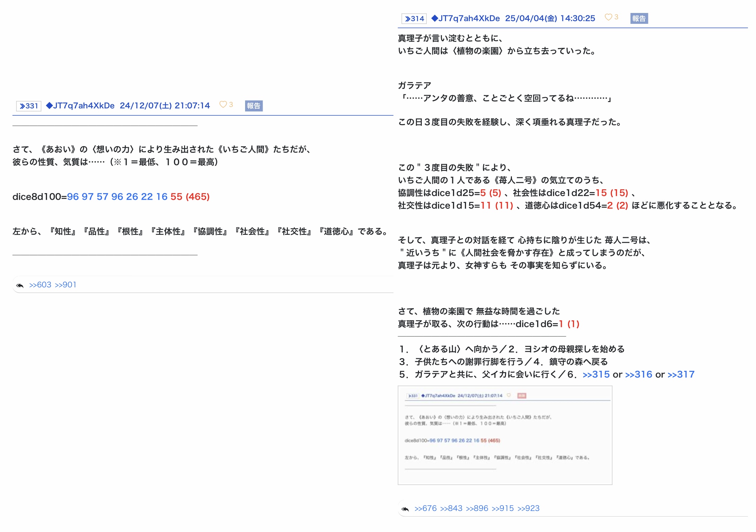The height and width of the screenshot is (532, 756).
Task: Open post number >>314 anchor
Action: point(414,19)
